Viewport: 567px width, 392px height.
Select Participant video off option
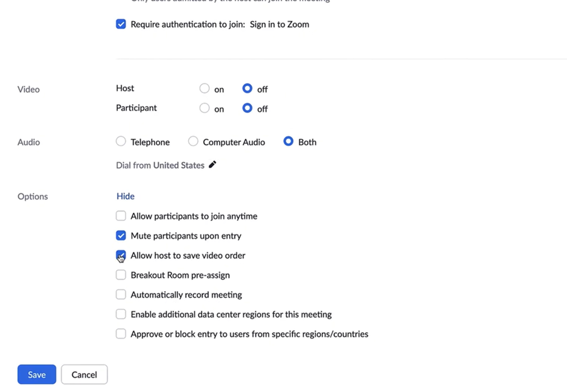[x=247, y=108]
